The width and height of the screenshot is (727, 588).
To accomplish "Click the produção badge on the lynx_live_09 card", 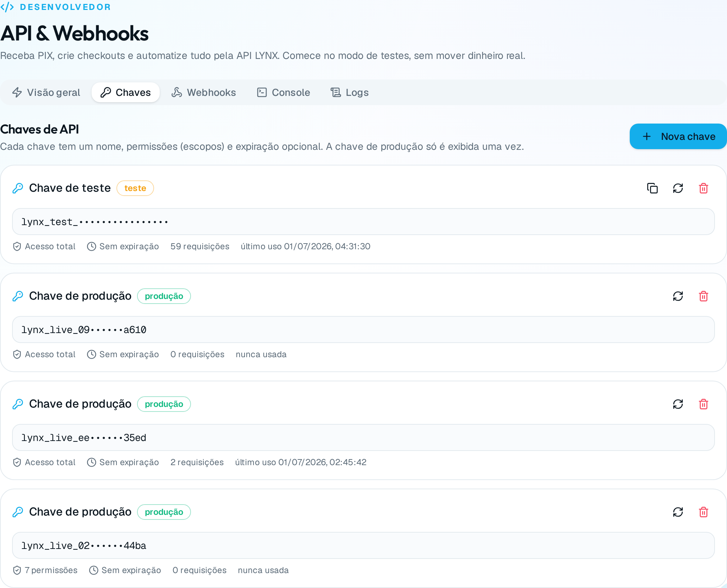I will coord(164,296).
